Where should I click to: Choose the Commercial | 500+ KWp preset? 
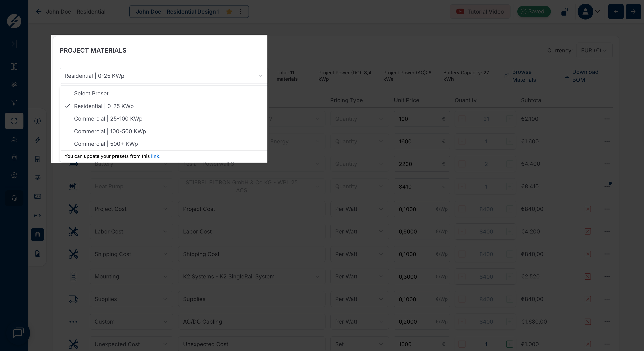(x=106, y=144)
